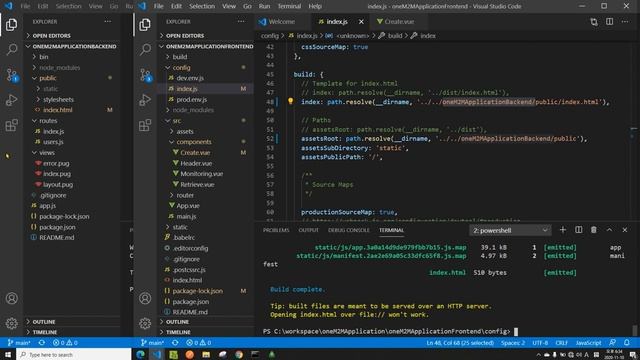Viewport: 640px width, 360px height.
Task: Switch to PROBLEMS panel tab
Action: pyautogui.click(x=276, y=230)
